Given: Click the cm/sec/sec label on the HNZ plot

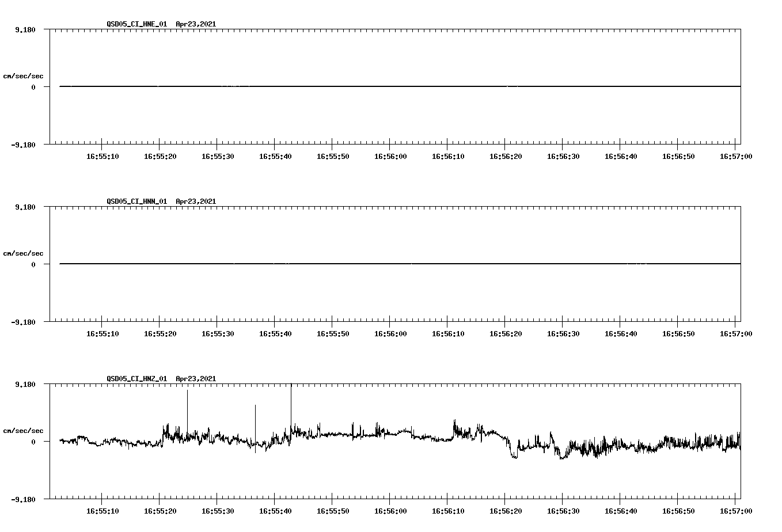Looking at the screenshot, I should (x=23, y=430).
